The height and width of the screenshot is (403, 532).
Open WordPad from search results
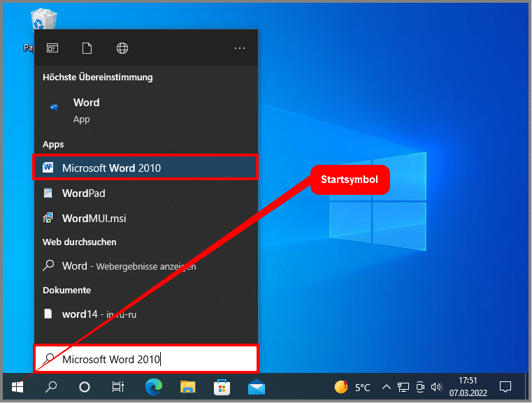pyautogui.click(x=84, y=193)
